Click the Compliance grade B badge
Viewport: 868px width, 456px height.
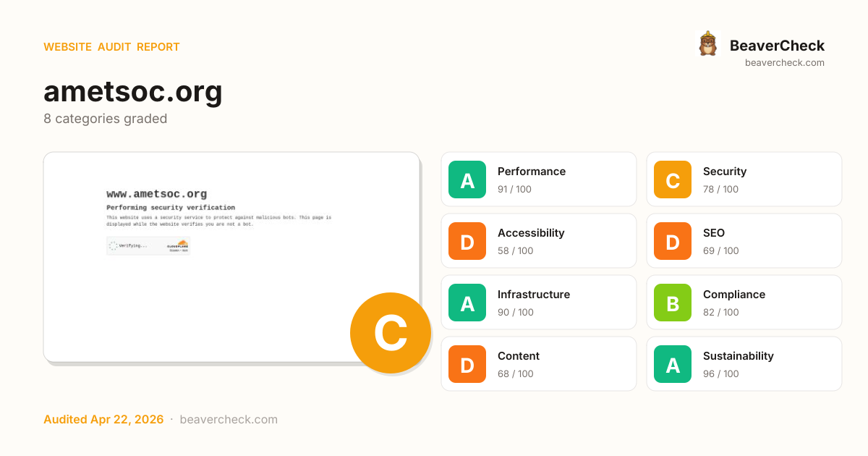pyautogui.click(x=673, y=303)
